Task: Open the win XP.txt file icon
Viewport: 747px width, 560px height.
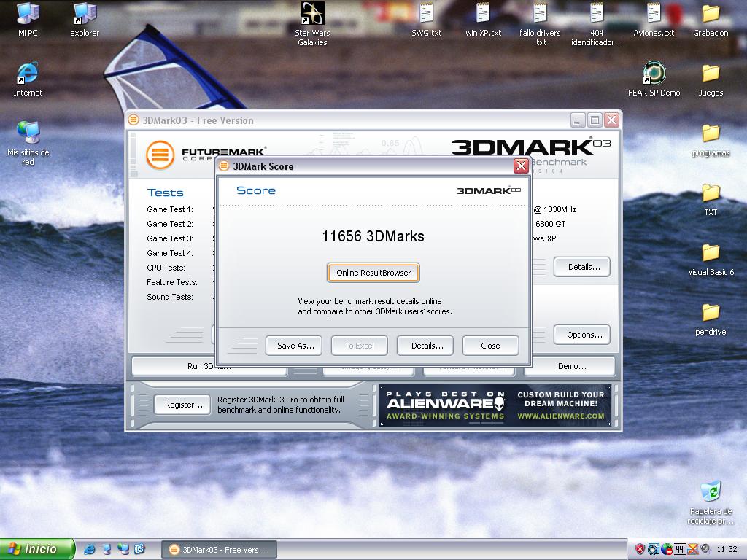Action: click(483, 13)
